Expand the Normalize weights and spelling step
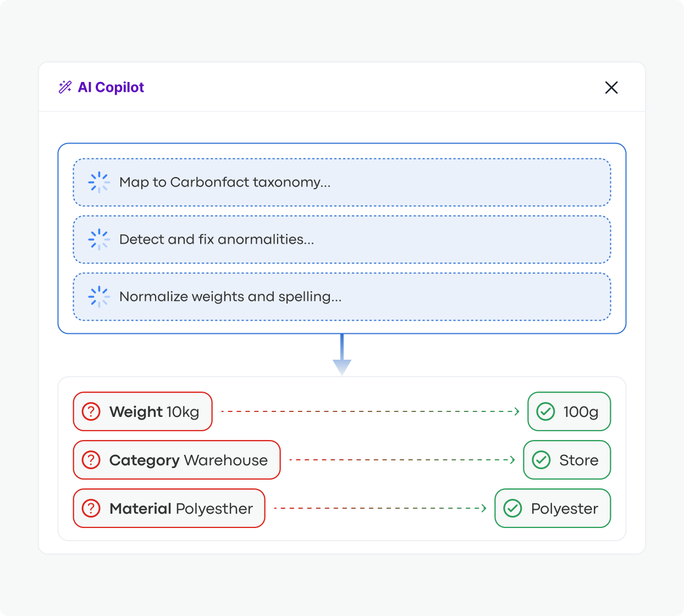 (x=341, y=296)
